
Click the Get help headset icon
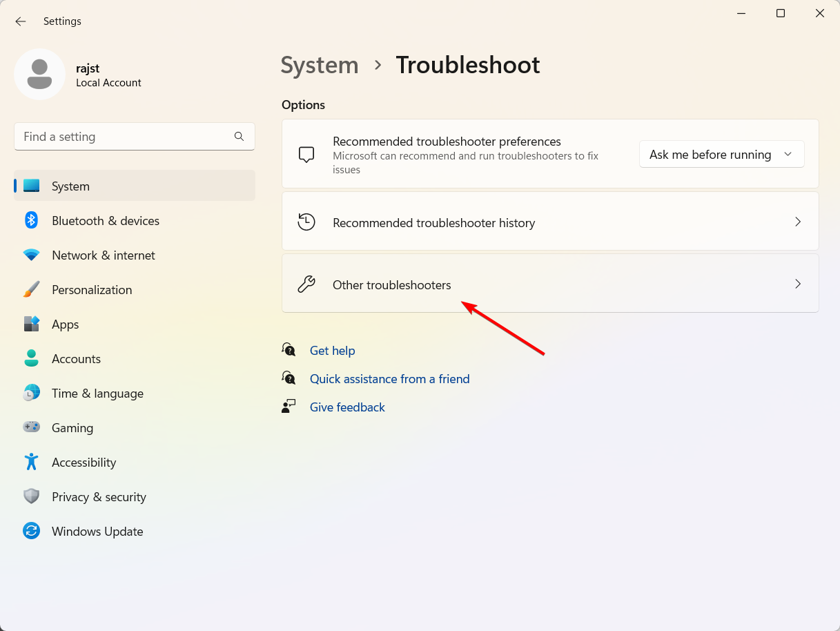[289, 350]
